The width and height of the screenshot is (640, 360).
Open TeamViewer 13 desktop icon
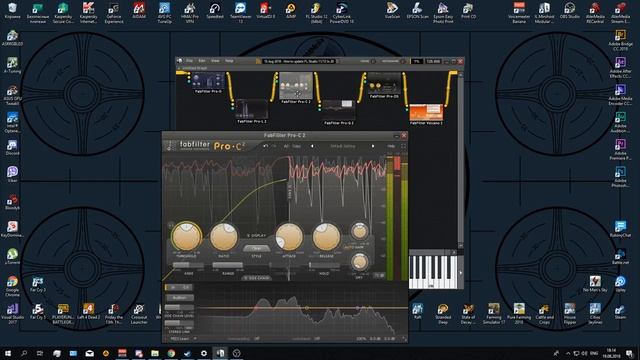240,13
